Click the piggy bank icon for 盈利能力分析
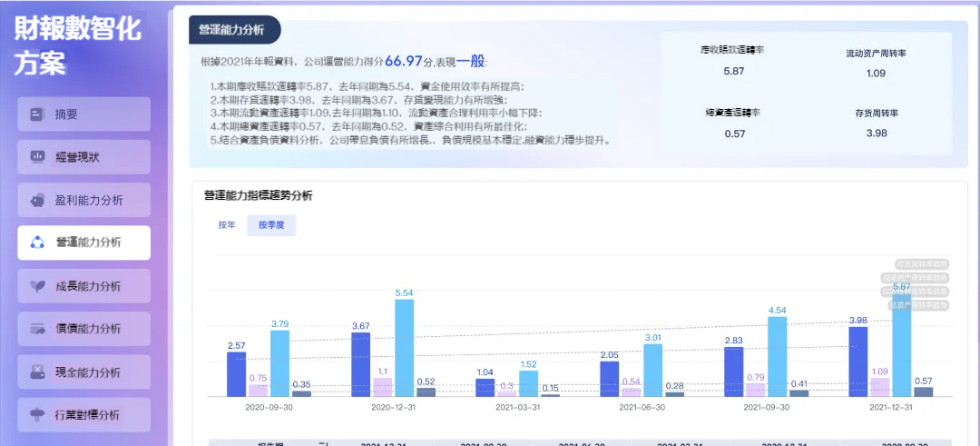 pos(37,200)
